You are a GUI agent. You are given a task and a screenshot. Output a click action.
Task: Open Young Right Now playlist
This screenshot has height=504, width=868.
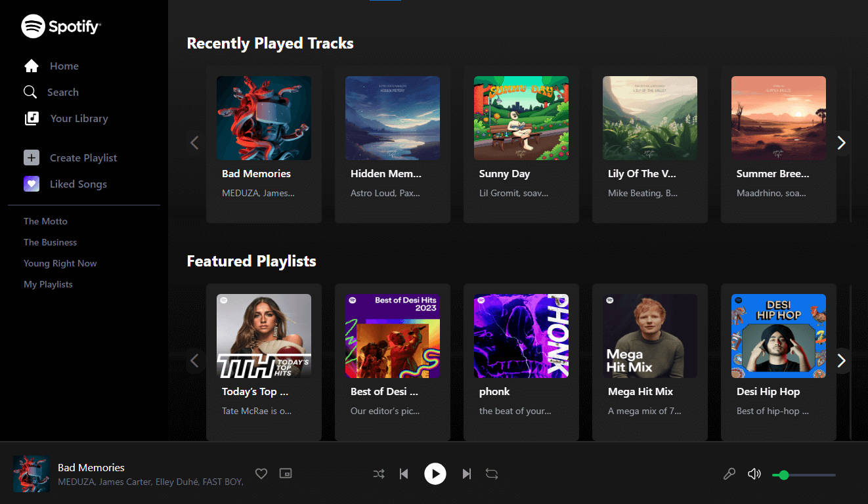tap(60, 263)
